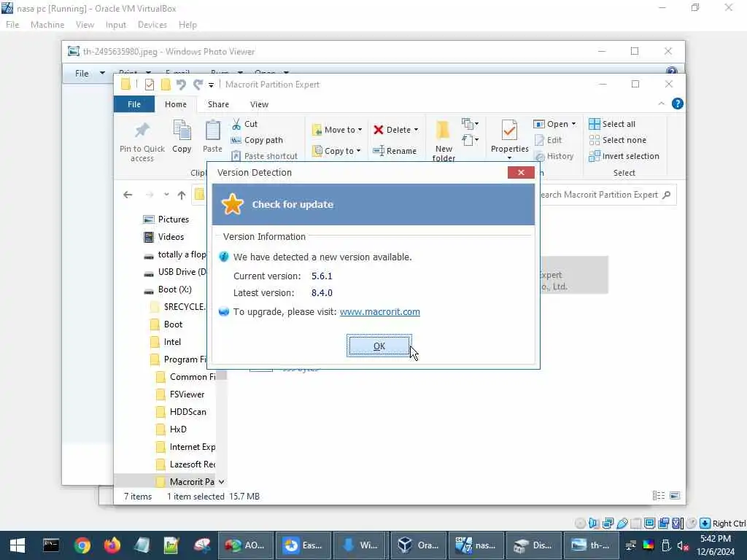
Task: Select USB Drive in navigation pane
Action: [x=175, y=272]
